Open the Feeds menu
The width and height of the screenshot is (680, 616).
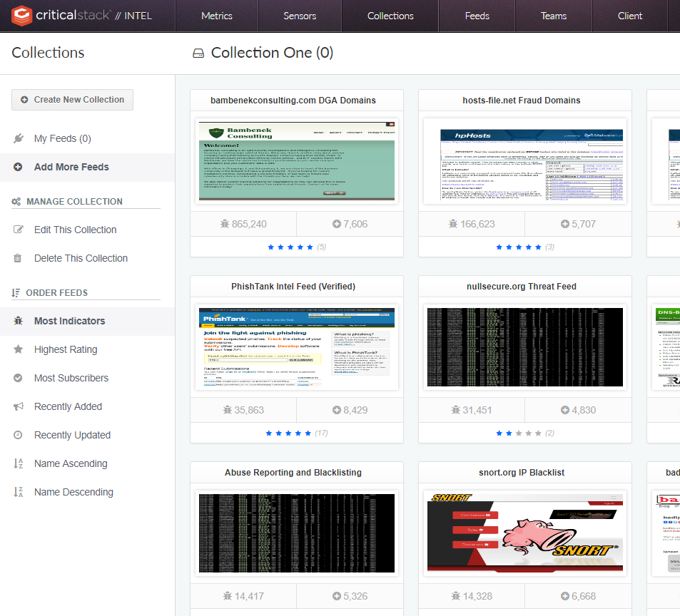tap(477, 16)
